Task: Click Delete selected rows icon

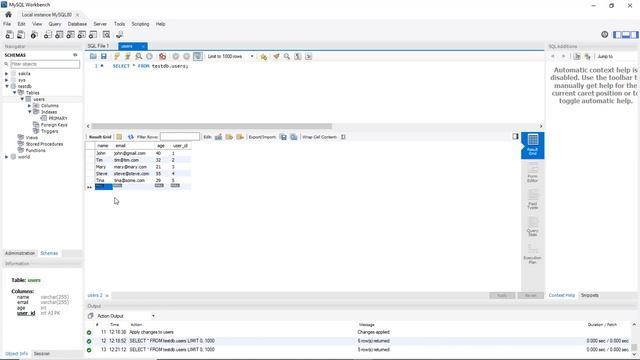Action: click(240, 137)
